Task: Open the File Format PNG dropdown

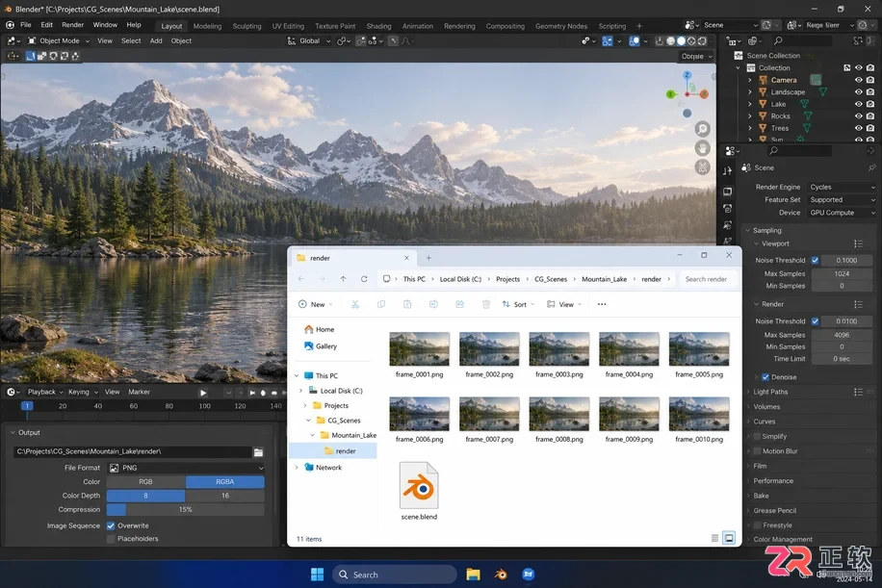Action: click(186, 468)
